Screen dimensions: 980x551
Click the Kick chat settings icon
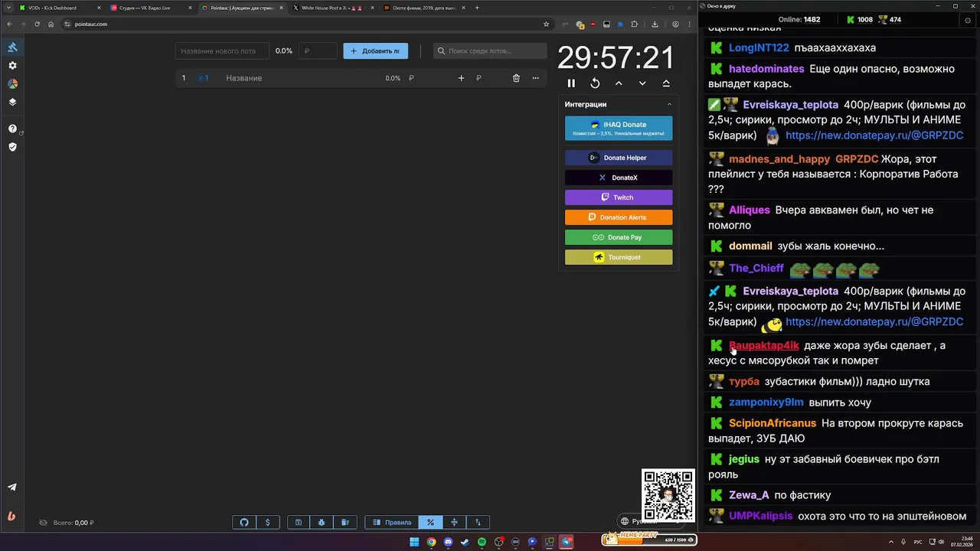coord(969,20)
